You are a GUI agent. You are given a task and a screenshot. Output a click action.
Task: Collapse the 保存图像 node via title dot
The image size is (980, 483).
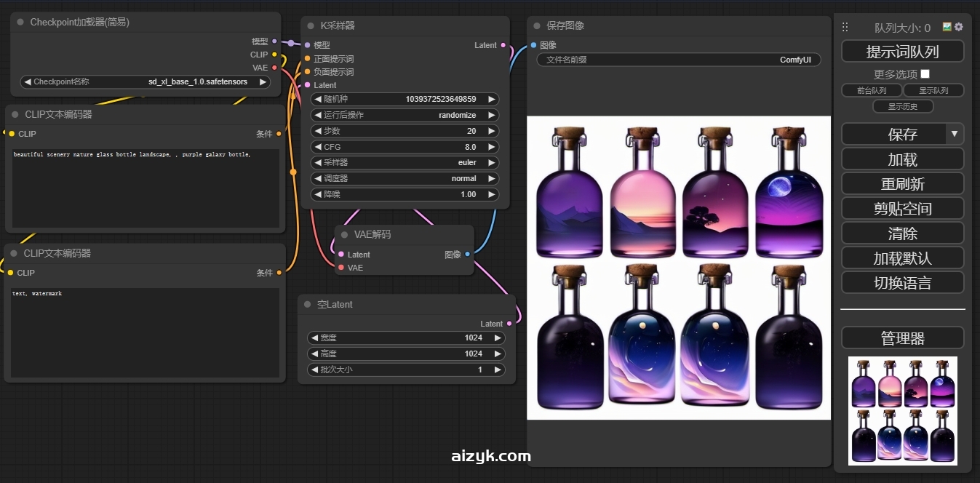(x=536, y=25)
